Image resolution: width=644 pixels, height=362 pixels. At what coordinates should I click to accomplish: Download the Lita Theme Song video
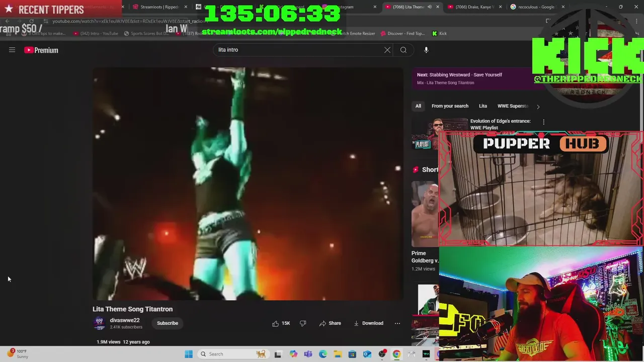tap(368, 323)
